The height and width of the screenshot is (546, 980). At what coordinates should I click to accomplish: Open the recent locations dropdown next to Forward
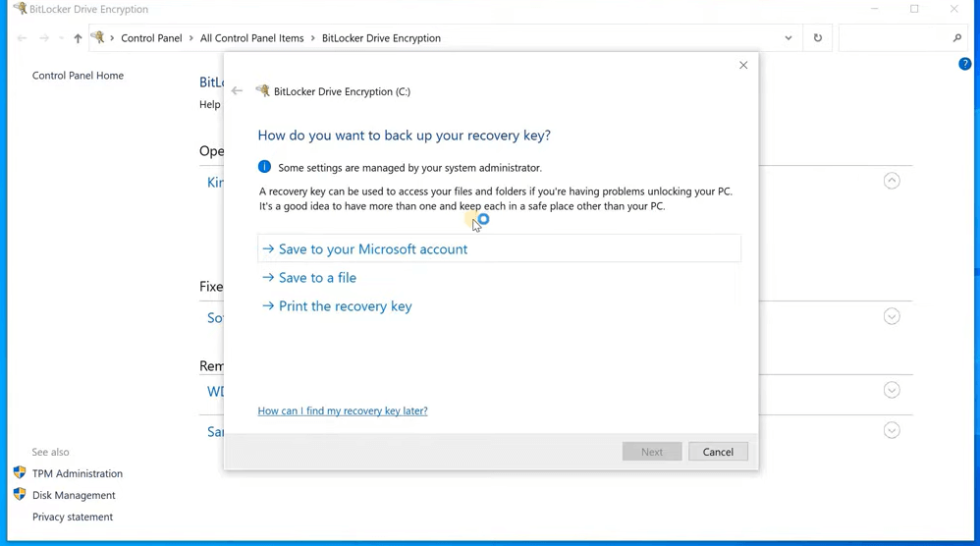61,38
